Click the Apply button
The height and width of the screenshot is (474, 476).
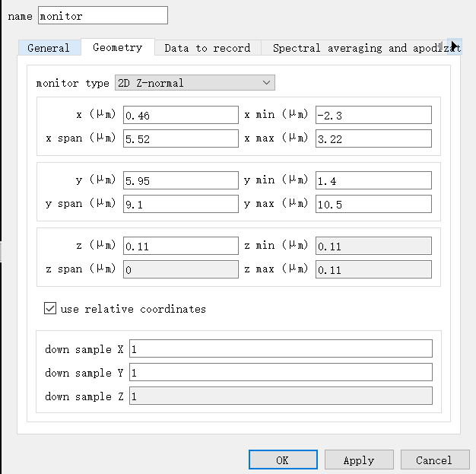tap(358, 460)
